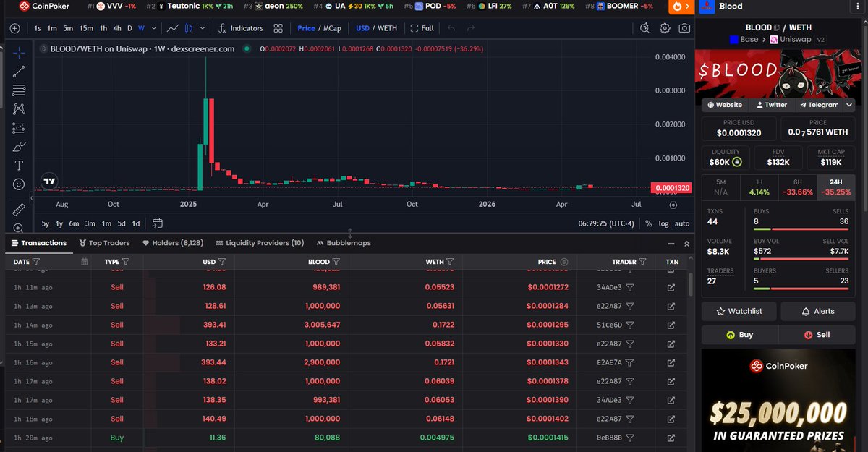Select the brush drawing tool
This screenshot has height=452, width=868.
point(19,147)
